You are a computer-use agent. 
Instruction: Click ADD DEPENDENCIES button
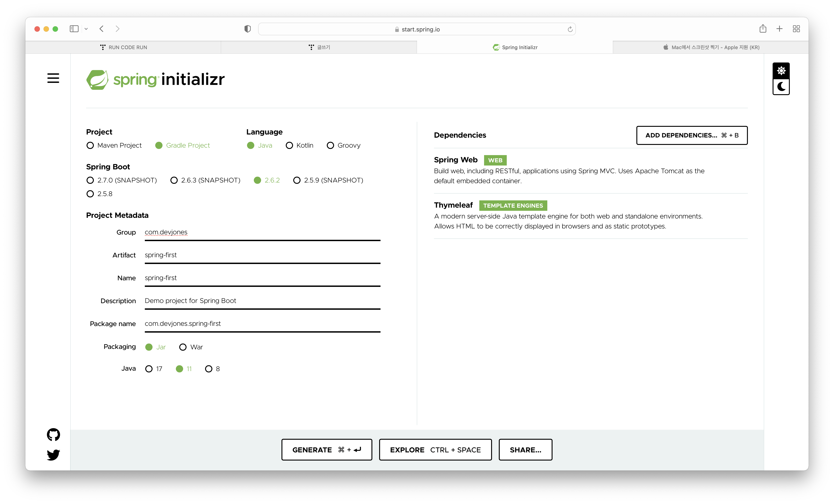click(691, 135)
